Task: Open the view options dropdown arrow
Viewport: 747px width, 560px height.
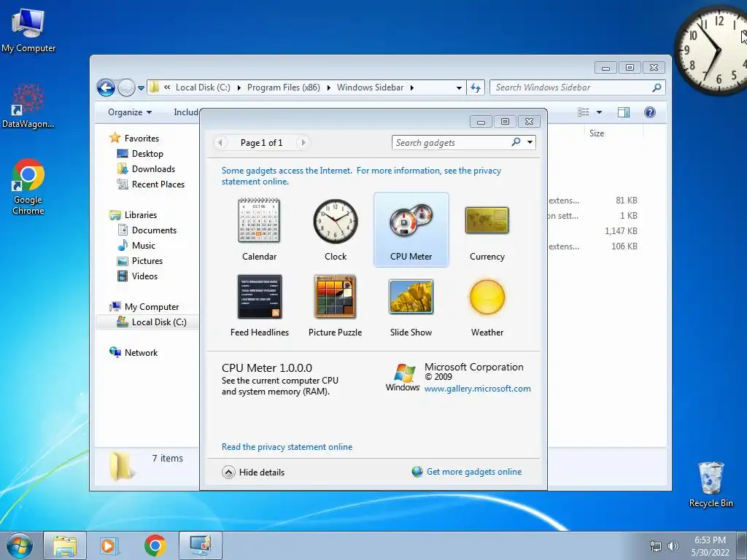Action: pos(600,112)
